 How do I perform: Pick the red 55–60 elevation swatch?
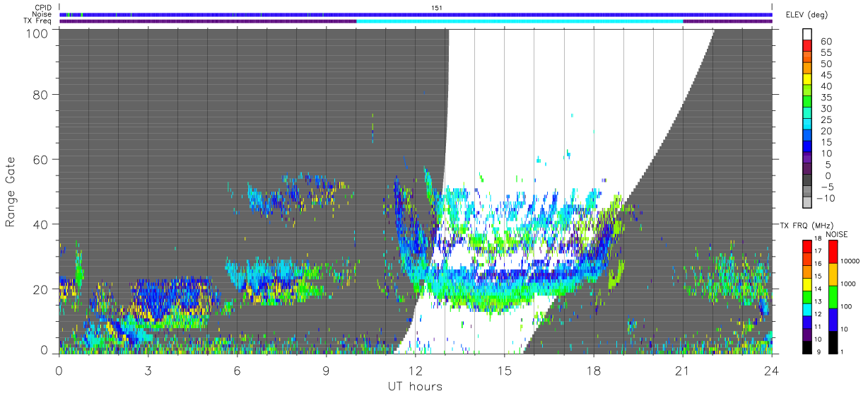(807, 47)
